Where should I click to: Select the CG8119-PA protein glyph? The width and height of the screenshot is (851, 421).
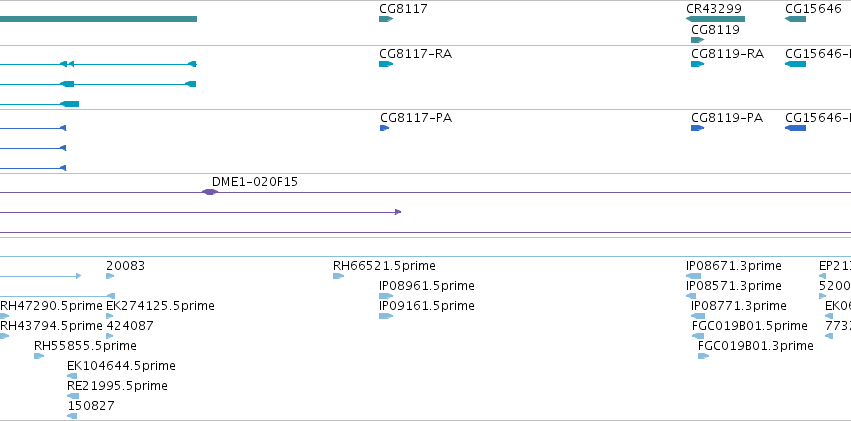(697, 128)
